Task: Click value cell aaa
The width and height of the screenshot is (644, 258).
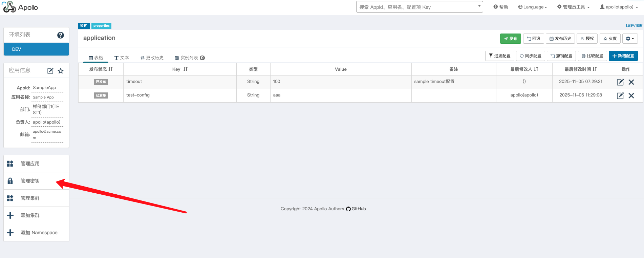Action: [x=341, y=95]
